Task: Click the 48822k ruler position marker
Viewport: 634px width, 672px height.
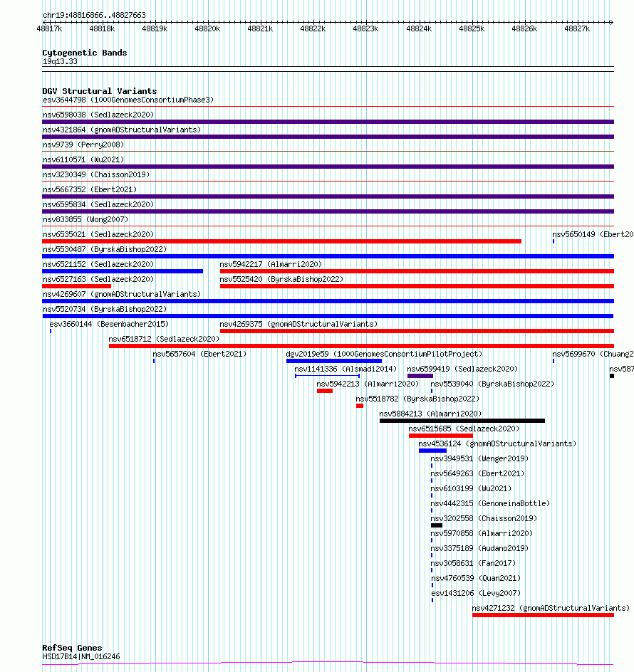Action: (313, 28)
